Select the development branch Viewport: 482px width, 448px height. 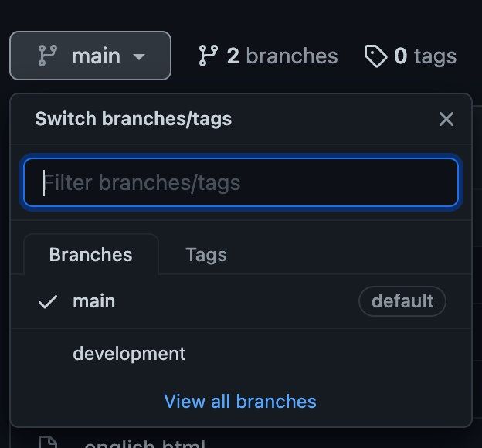[x=129, y=354]
